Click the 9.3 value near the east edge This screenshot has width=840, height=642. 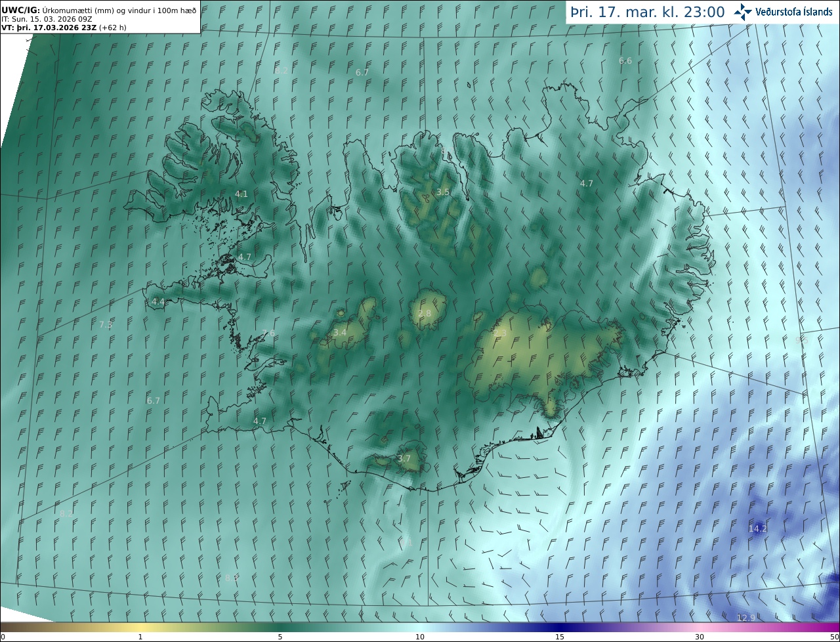point(801,340)
